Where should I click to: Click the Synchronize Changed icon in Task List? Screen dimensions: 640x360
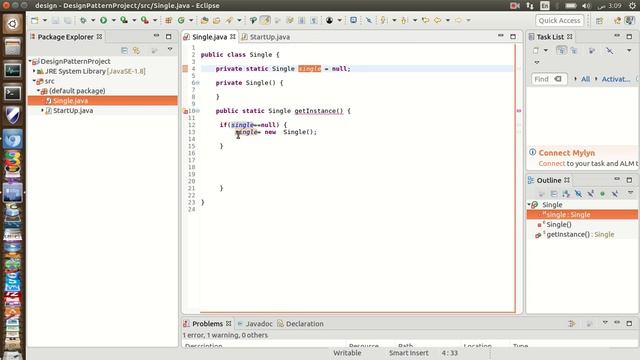coord(609,50)
